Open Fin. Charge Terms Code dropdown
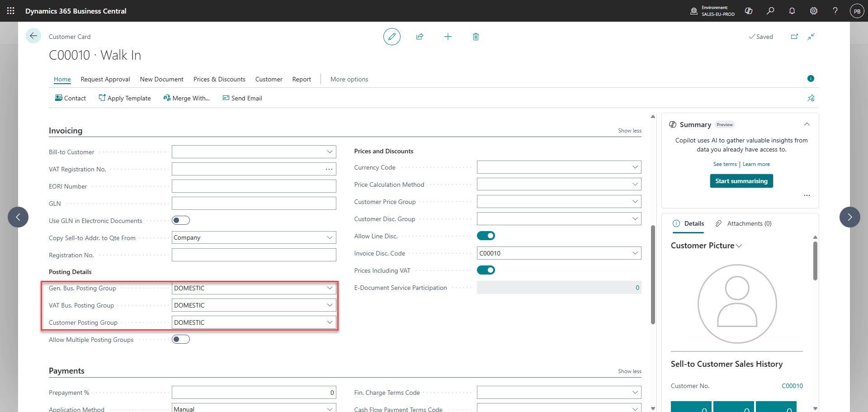Screen dimensions: 868x412 tap(635, 393)
